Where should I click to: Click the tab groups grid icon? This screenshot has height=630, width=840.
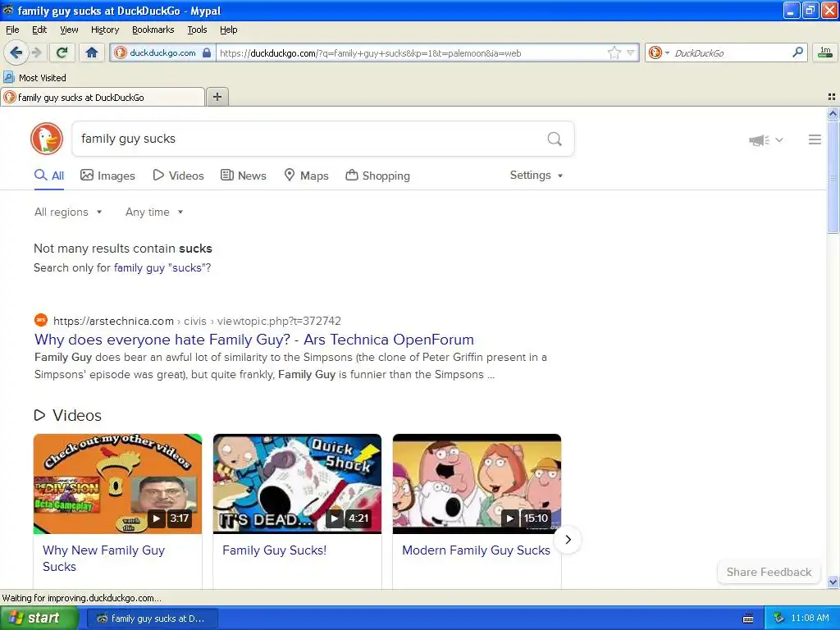[x=832, y=97]
